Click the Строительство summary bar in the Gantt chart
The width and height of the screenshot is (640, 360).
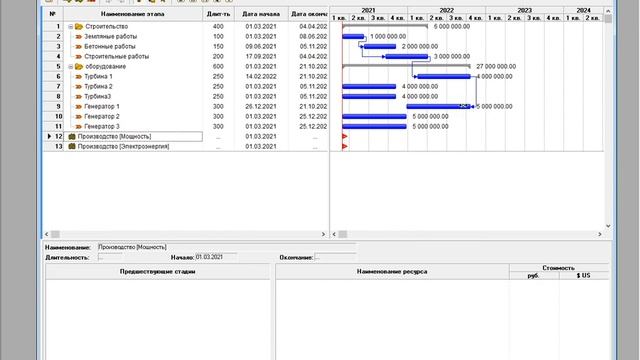click(385, 26)
